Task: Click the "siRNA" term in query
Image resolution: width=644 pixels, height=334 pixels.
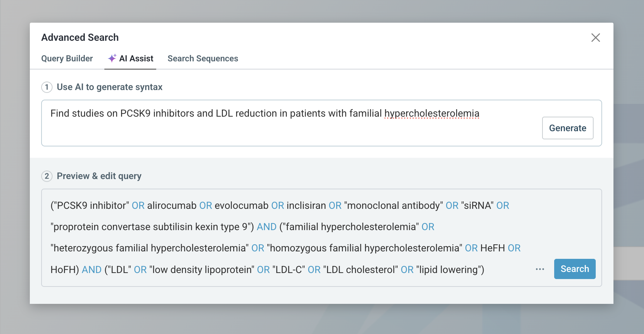Action: pyautogui.click(x=477, y=206)
